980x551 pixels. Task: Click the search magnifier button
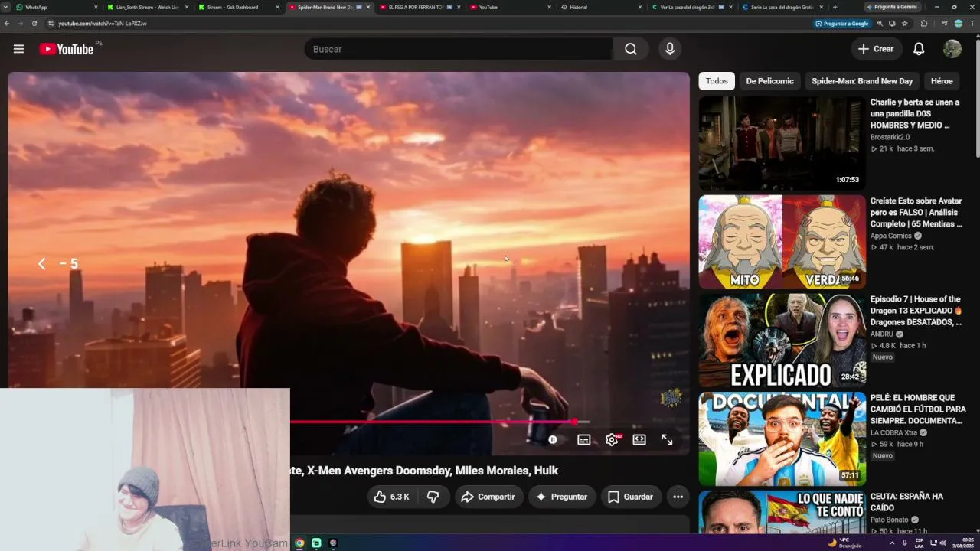click(x=631, y=49)
